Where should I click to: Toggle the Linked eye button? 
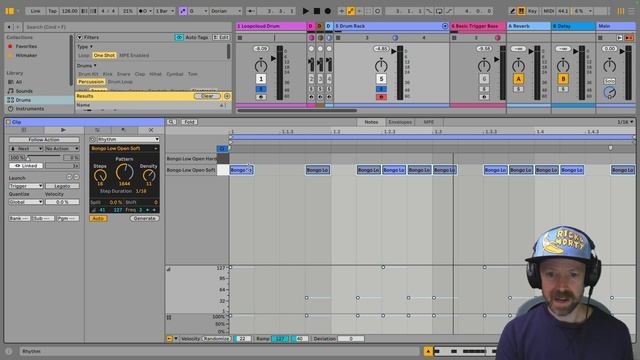(x=26, y=166)
